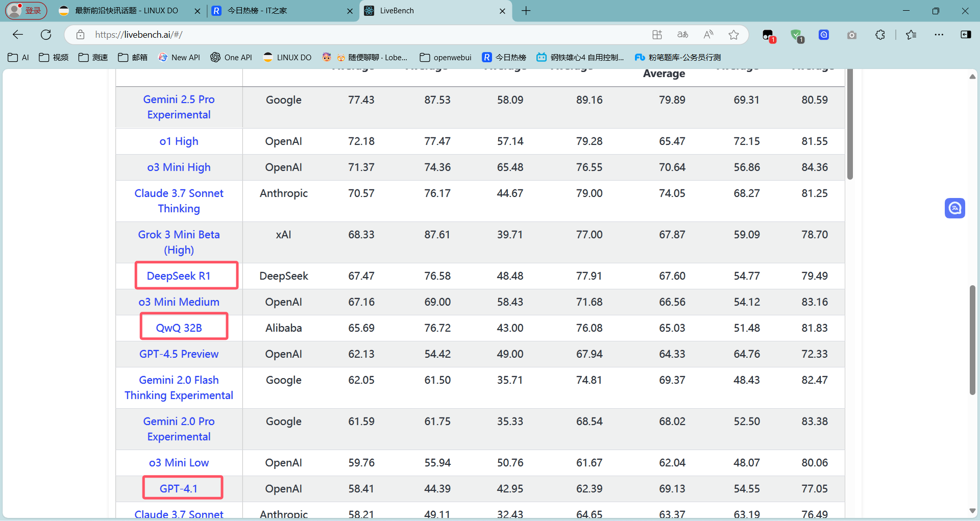The width and height of the screenshot is (980, 521).
Task: Switch to the LINUX DO tab
Action: (130, 11)
